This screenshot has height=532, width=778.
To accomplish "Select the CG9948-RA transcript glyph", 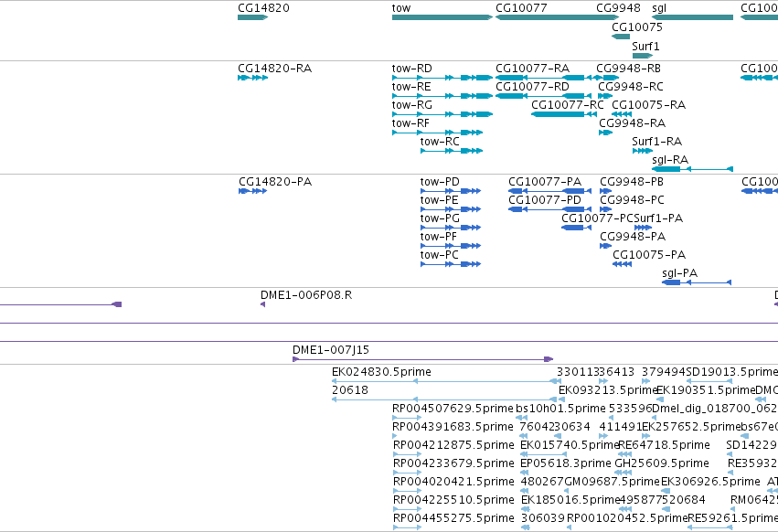I will pos(605,133).
